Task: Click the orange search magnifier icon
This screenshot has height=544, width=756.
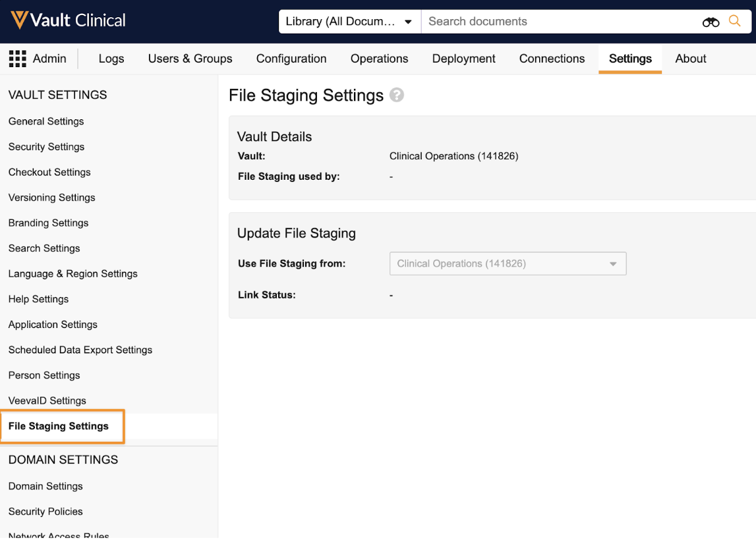Action: click(x=735, y=20)
